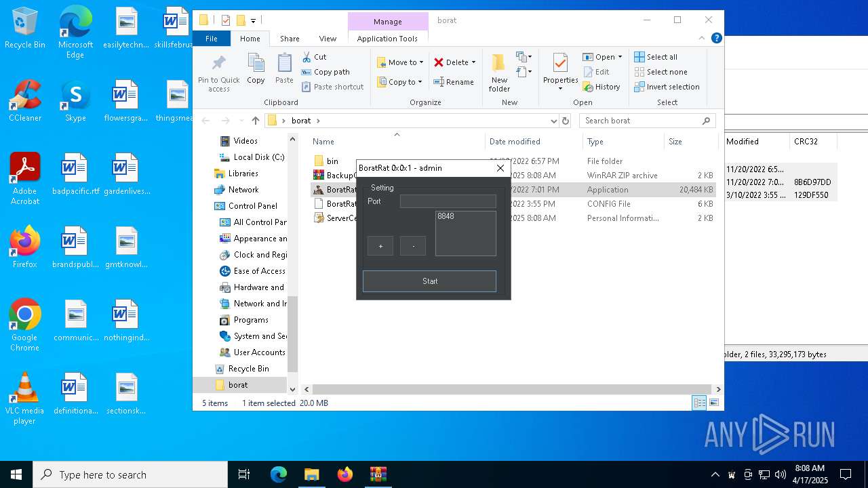Open the CCleaner desktop shortcut
The image size is (868, 488).
25,102
